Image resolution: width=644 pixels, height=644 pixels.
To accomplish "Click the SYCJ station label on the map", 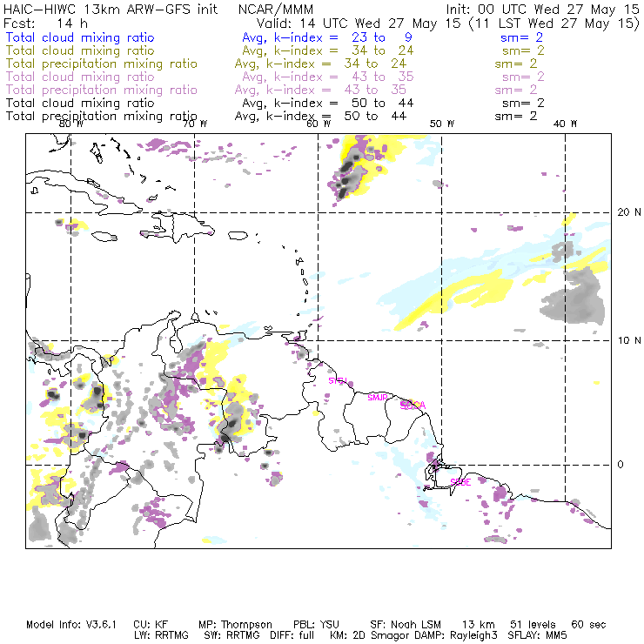I will (338, 380).
